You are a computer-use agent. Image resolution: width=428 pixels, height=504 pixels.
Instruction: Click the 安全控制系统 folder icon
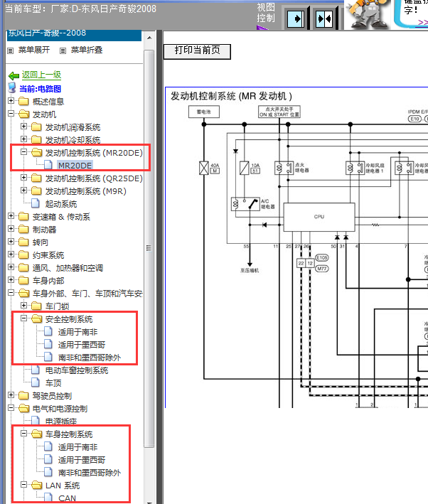(37, 318)
